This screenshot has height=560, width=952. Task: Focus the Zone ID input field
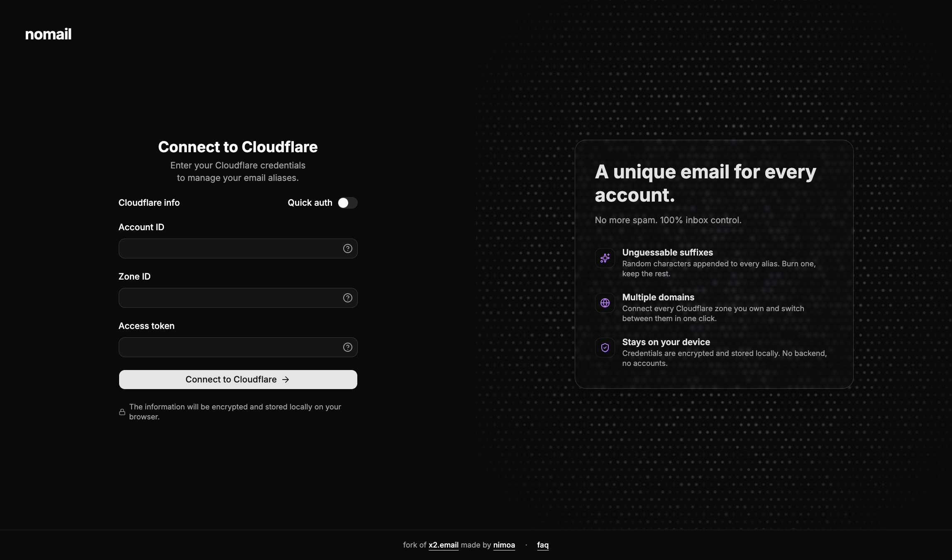click(228, 297)
